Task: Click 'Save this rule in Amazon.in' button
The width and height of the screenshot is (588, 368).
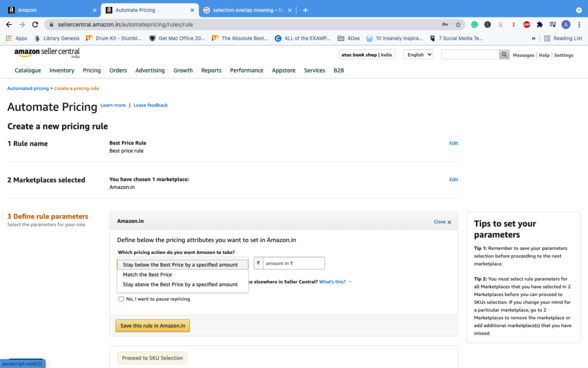Action: click(x=153, y=326)
